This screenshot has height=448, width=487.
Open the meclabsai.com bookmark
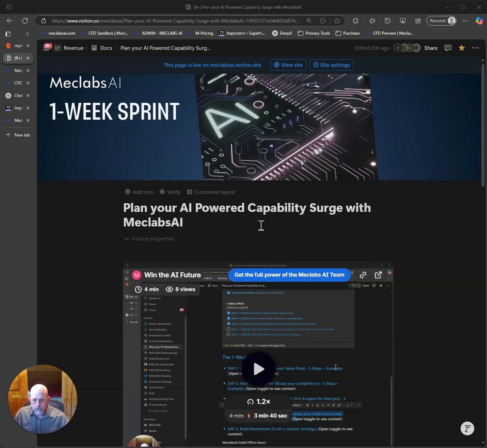[x=58, y=33]
